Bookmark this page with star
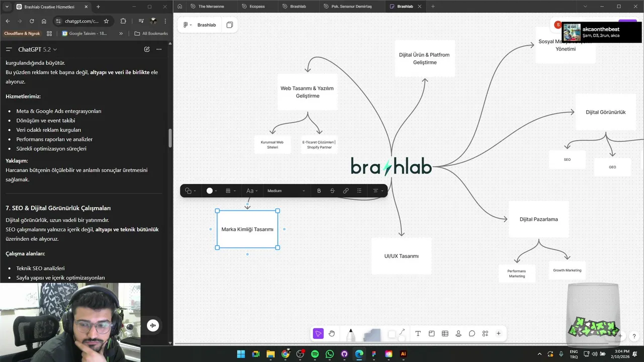 tap(106, 21)
